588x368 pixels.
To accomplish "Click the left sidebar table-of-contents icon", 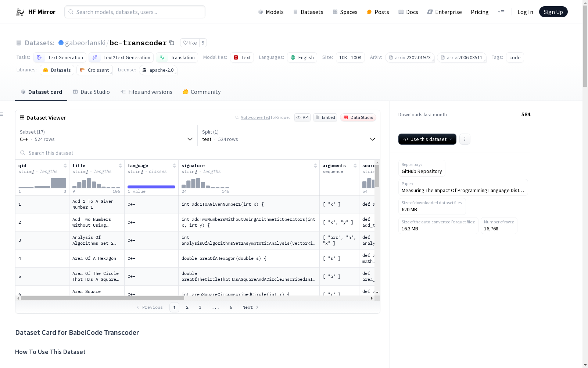I will [x=2, y=114].
